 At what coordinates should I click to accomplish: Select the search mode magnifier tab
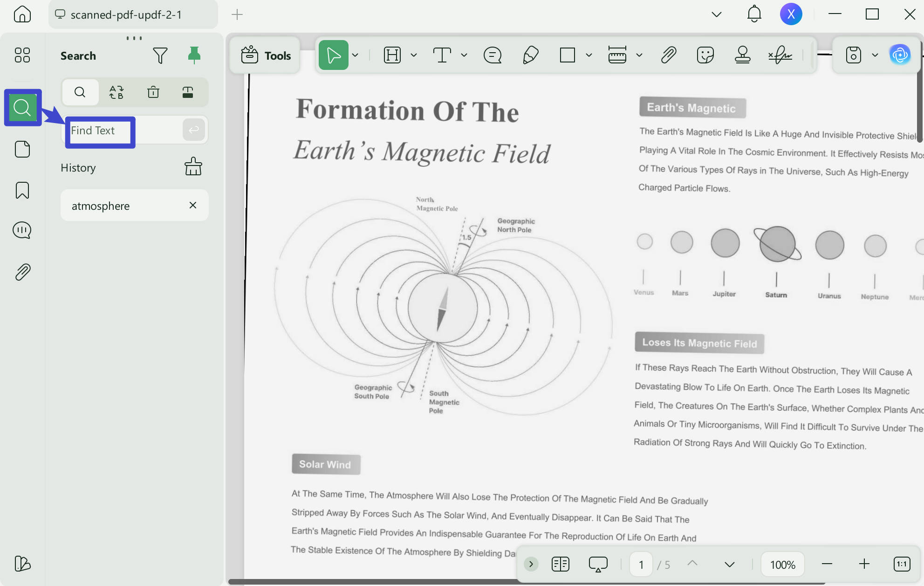pos(80,92)
